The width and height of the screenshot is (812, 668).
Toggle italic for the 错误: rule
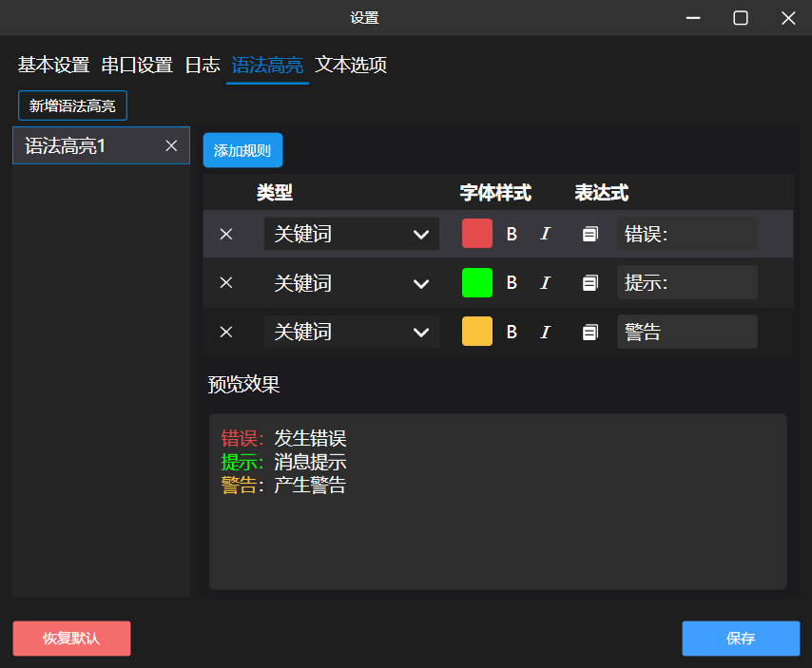[x=545, y=234]
